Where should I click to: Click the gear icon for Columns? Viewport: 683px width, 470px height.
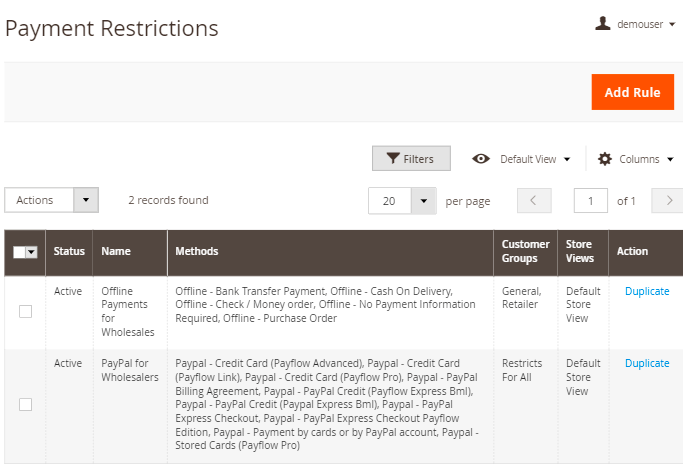(x=605, y=159)
